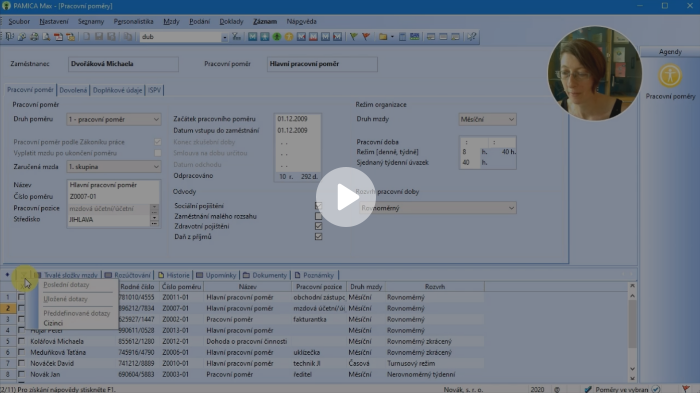Open the Historie tab
Screen dimensions: 700x393
coord(174,275)
